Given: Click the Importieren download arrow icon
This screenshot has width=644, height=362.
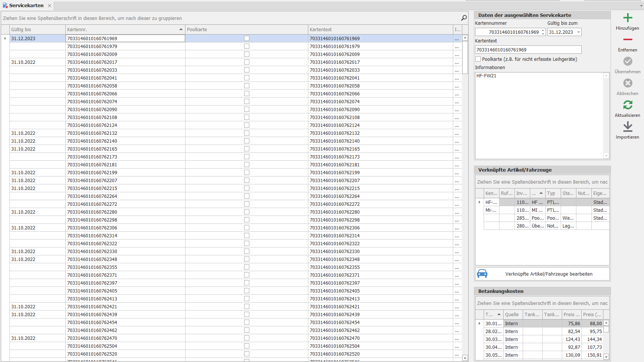Looking at the screenshot, I should pyautogui.click(x=627, y=127).
